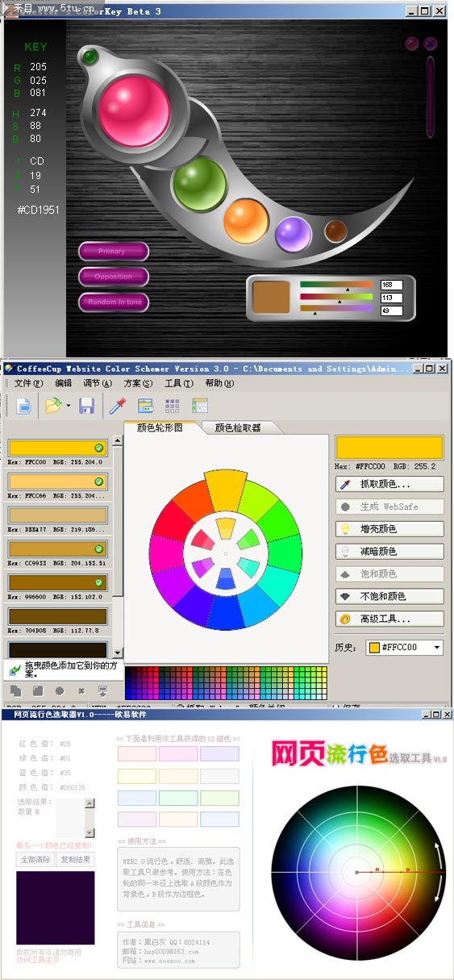454x980 pixels.
Task: Toggle the check mark on the FFCC66 scheme swatch
Action: pyautogui.click(x=98, y=482)
